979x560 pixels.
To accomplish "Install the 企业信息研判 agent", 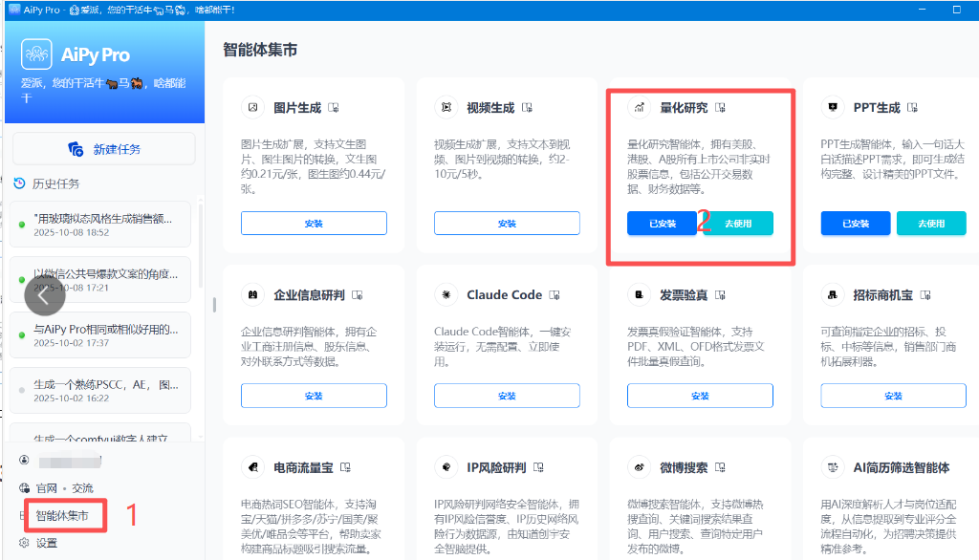I will point(314,396).
